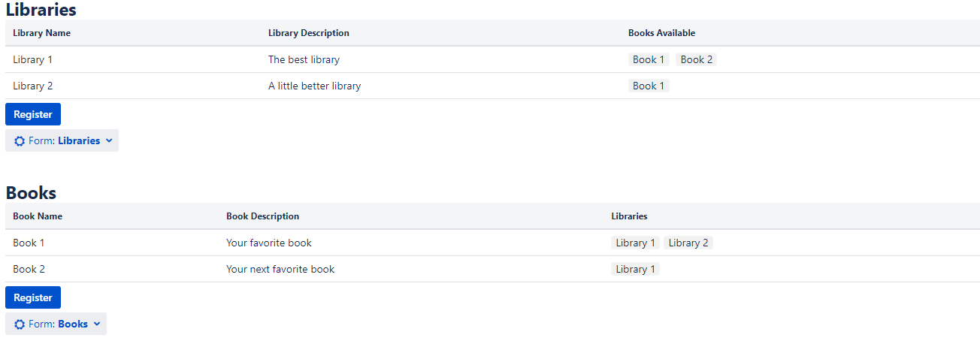Image resolution: width=980 pixels, height=344 pixels.
Task: Open the Library 1 tag in Book 1 row
Action: [x=635, y=243]
